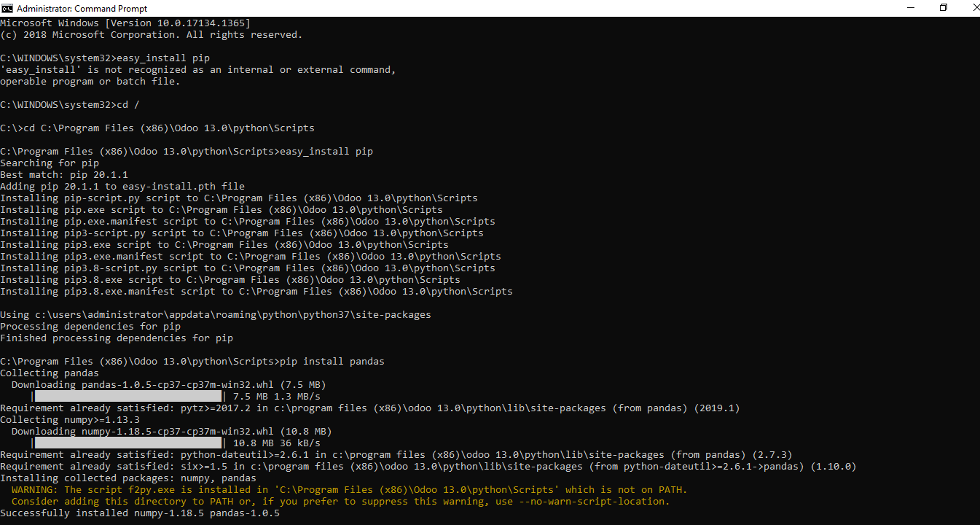Click the "Collecting pandas" output line
Image resolution: width=980 pixels, height=525 pixels.
pyautogui.click(x=50, y=373)
